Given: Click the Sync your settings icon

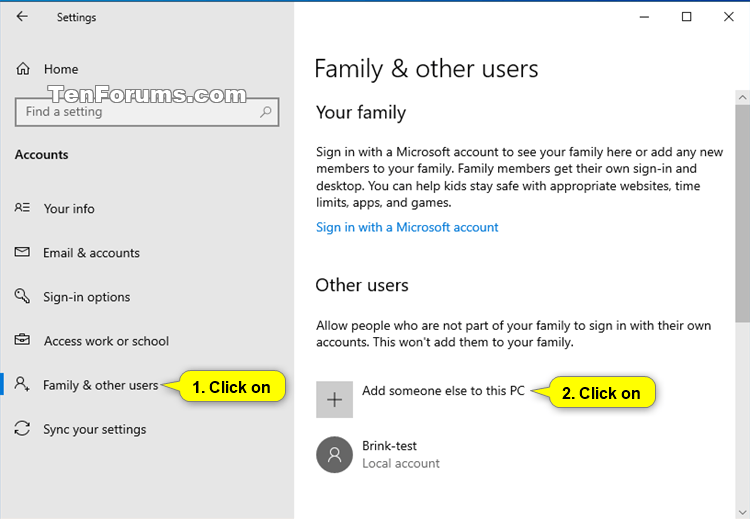Looking at the screenshot, I should (22, 428).
